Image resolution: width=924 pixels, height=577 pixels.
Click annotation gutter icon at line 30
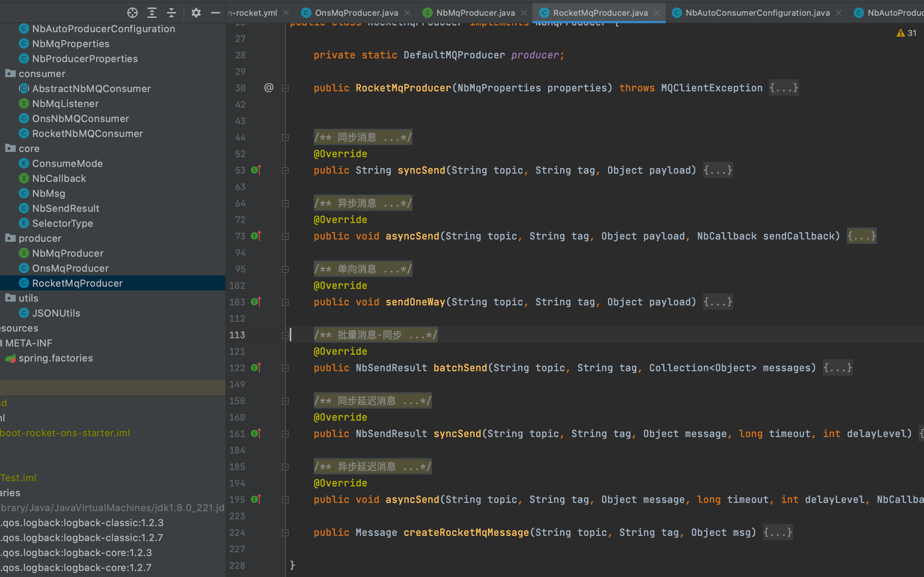(269, 88)
